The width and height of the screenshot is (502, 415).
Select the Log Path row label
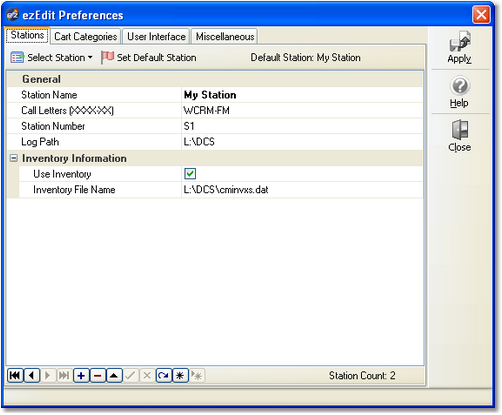point(40,142)
